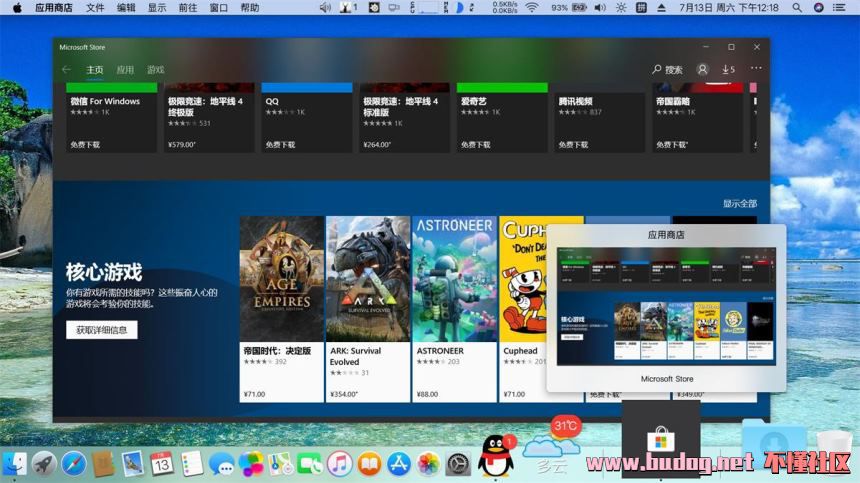
Task: Open the QQ app card in the Store
Action: point(307,118)
